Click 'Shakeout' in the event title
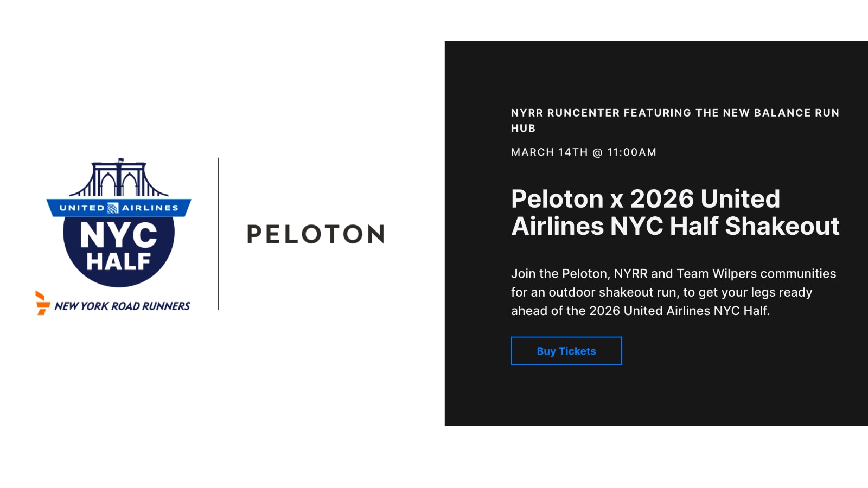 (782, 226)
